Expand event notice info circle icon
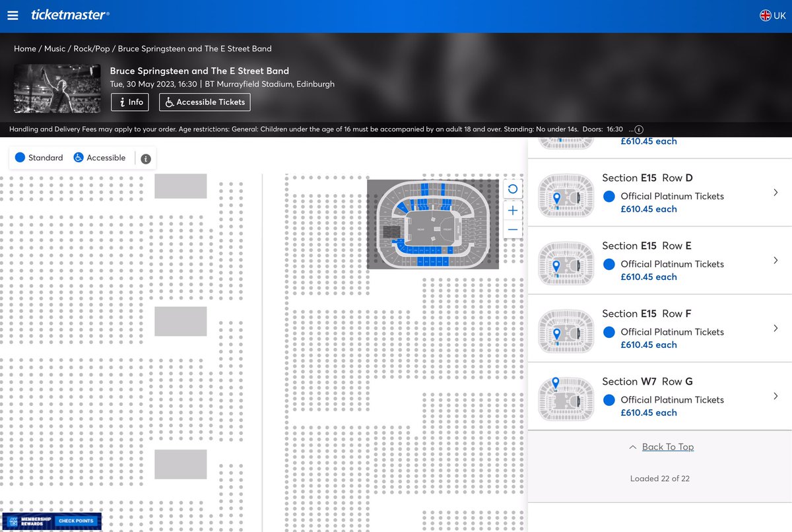This screenshot has width=792, height=532. [x=639, y=129]
